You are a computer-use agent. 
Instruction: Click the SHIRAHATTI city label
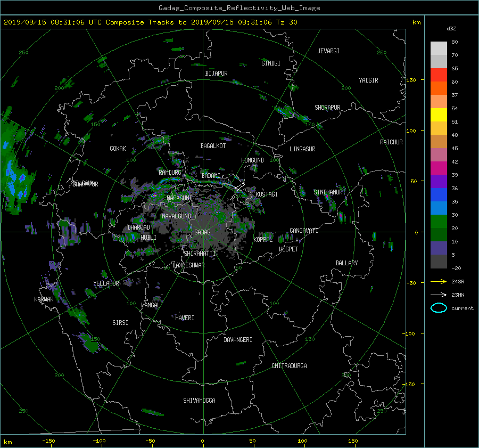tap(200, 254)
